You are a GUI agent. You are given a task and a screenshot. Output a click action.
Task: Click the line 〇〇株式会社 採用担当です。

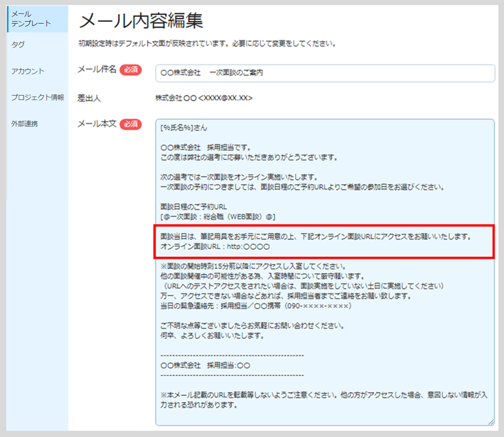coord(206,147)
